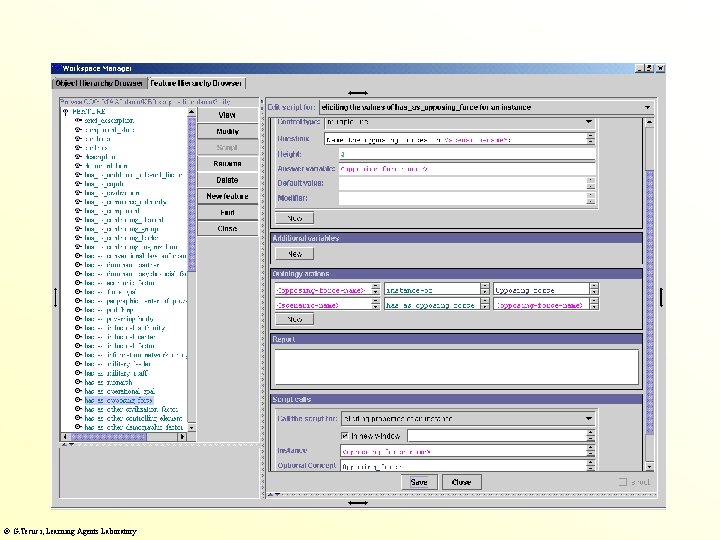
Task: Open the Edit script for dropdown
Action: [x=648, y=107]
